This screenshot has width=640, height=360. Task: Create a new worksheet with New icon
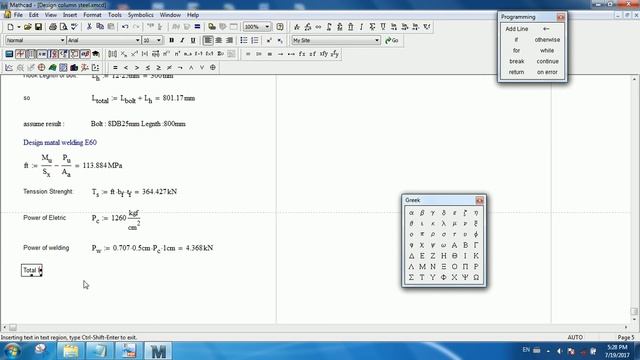(11, 27)
